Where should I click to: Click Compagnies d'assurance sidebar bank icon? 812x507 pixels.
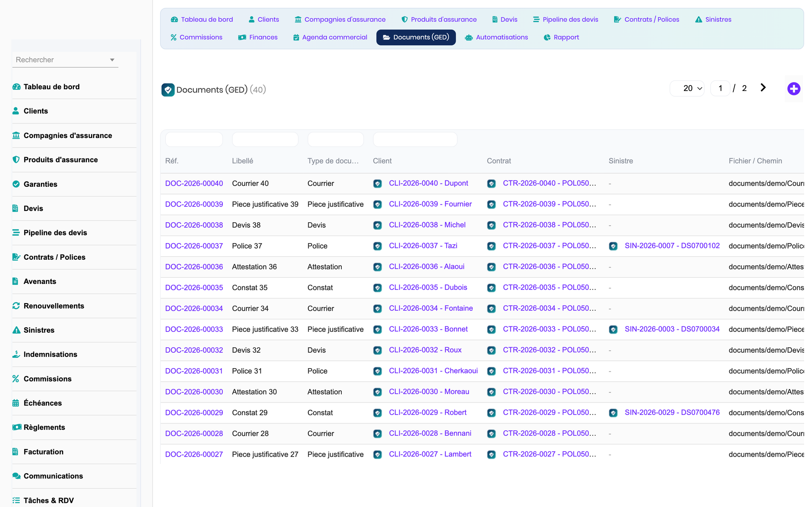coord(16,135)
